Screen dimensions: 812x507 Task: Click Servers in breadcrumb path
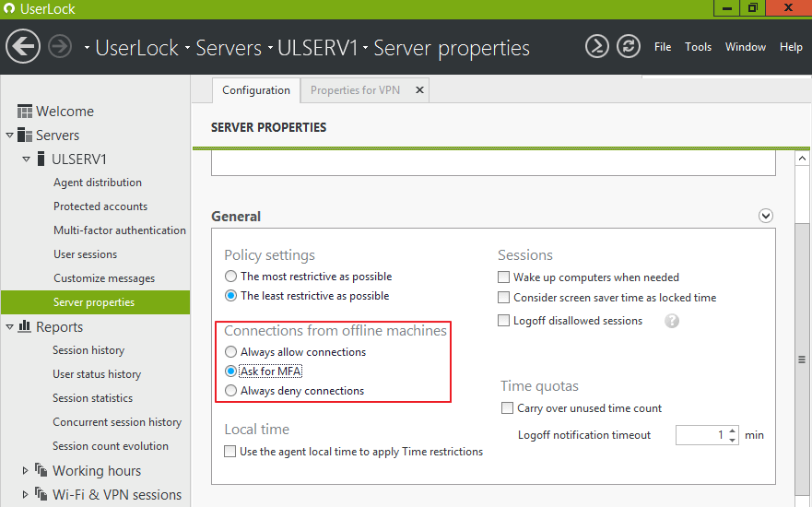[229, 48]
